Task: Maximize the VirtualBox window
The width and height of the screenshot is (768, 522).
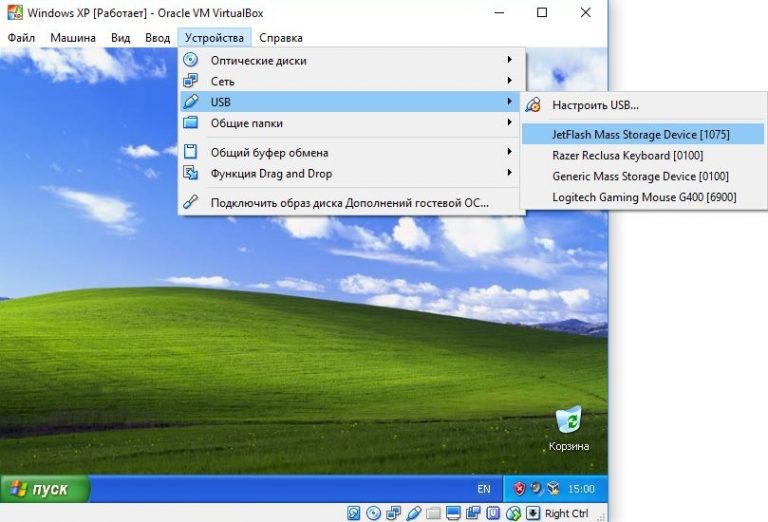Action: point(542,12)
